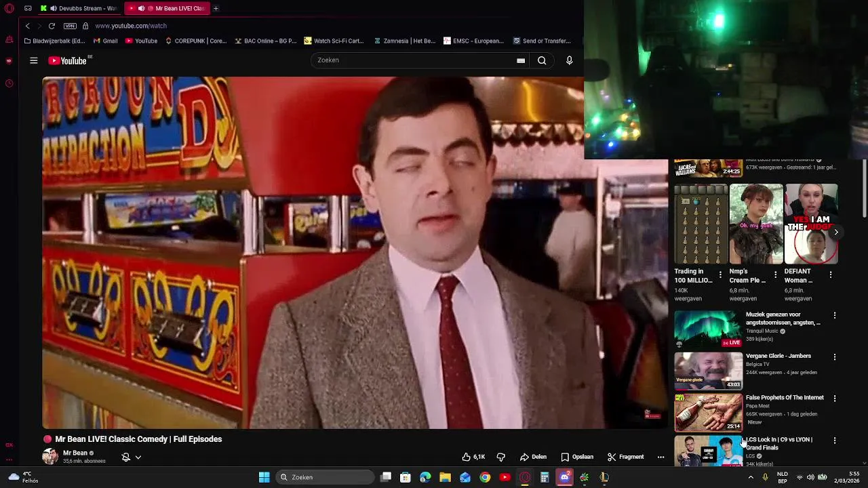Open Muziek genezen live stream thumbnail

pyautogui.click(x=708, y=329)
